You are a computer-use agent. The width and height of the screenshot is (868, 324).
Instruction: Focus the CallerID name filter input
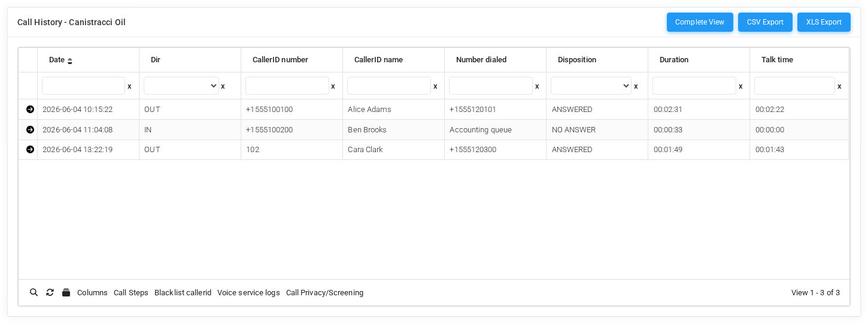[x=389, y=86]
